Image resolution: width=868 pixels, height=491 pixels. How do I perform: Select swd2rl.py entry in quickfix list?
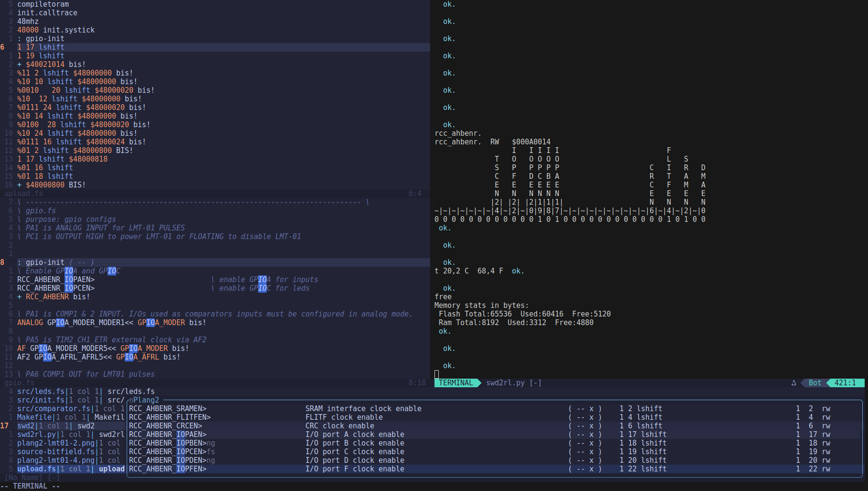point(36,435)
